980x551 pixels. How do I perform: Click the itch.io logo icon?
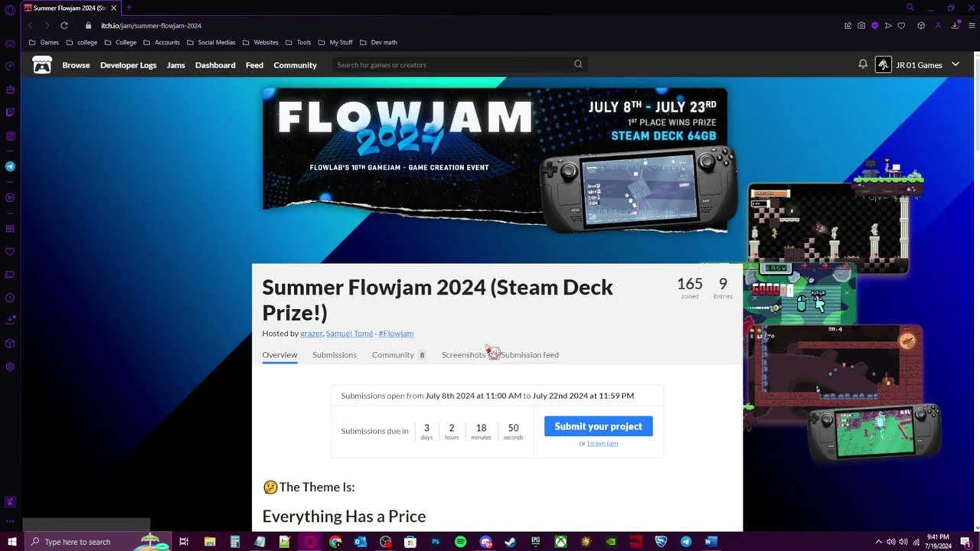(42, 65)
